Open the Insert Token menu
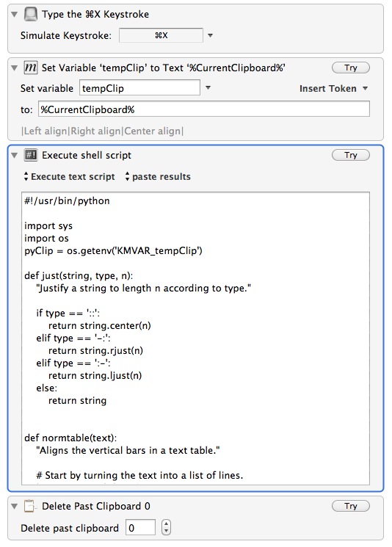 [333, 89]
